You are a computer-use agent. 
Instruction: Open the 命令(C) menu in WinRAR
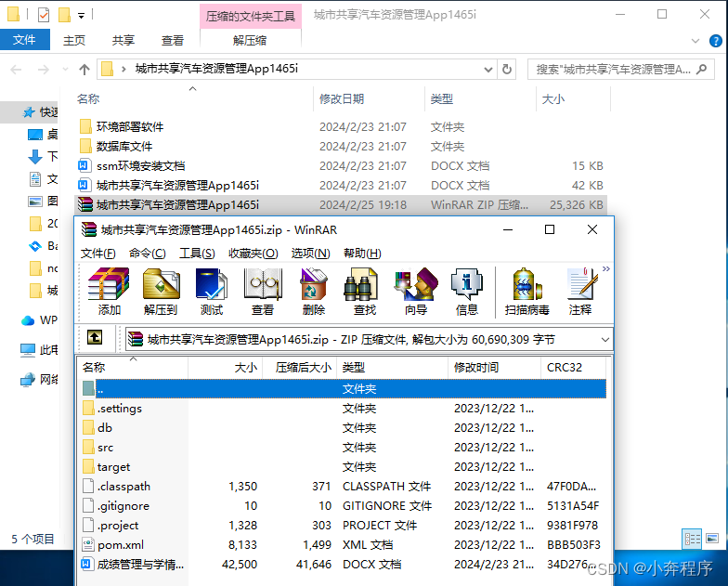(147, 253)
